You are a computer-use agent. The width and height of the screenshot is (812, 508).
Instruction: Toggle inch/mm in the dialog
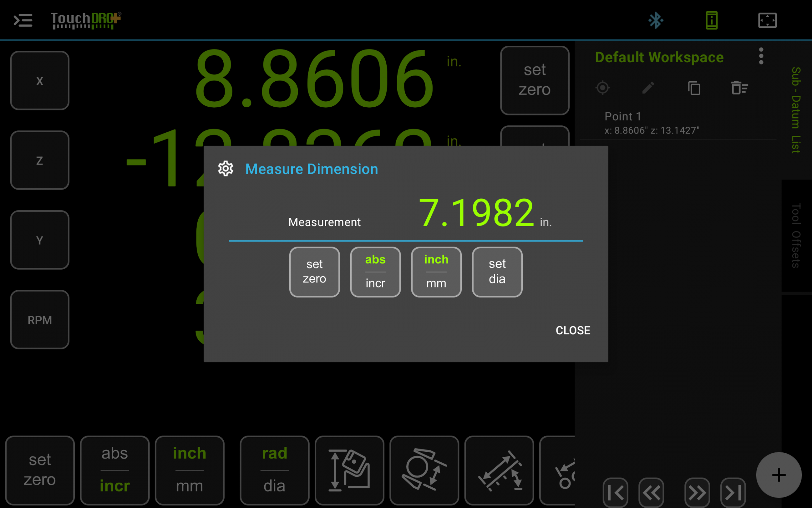(436, 272)
